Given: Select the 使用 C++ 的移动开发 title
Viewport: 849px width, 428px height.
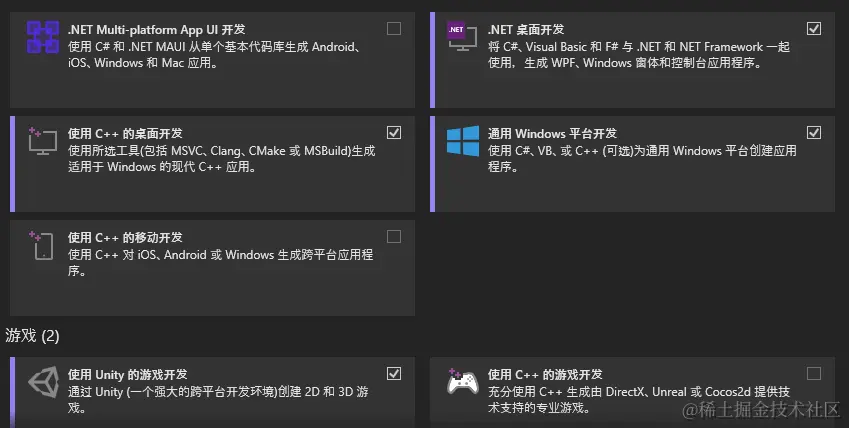Looking at the screenshot, I should [x=125, y=238].
